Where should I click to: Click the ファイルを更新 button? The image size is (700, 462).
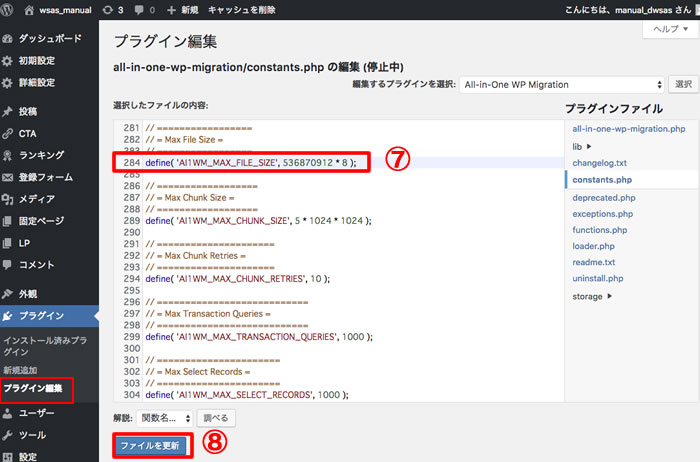tap(150, 445)
